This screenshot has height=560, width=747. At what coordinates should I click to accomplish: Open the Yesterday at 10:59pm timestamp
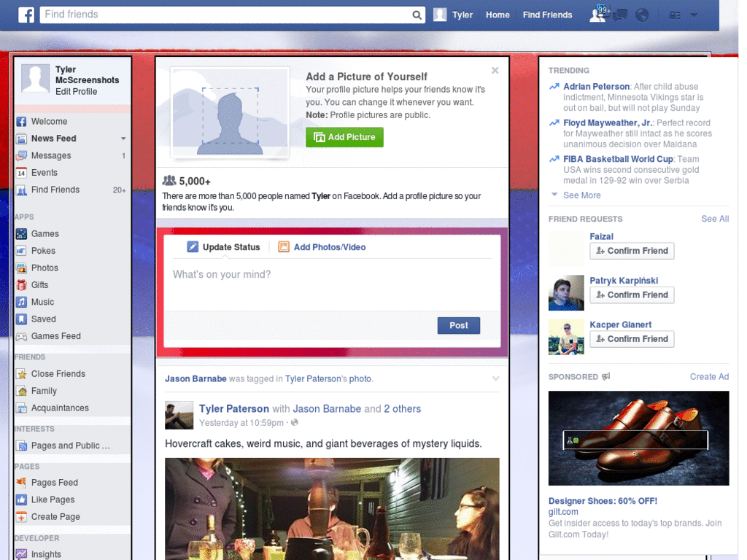point(241,423)
